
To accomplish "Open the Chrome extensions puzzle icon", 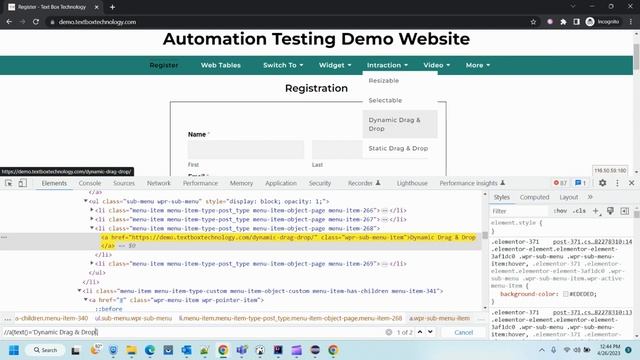I will click(563, 22).
